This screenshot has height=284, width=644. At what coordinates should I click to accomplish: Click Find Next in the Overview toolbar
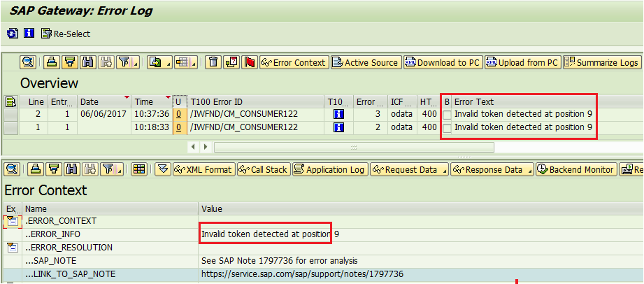coord(106,62)
